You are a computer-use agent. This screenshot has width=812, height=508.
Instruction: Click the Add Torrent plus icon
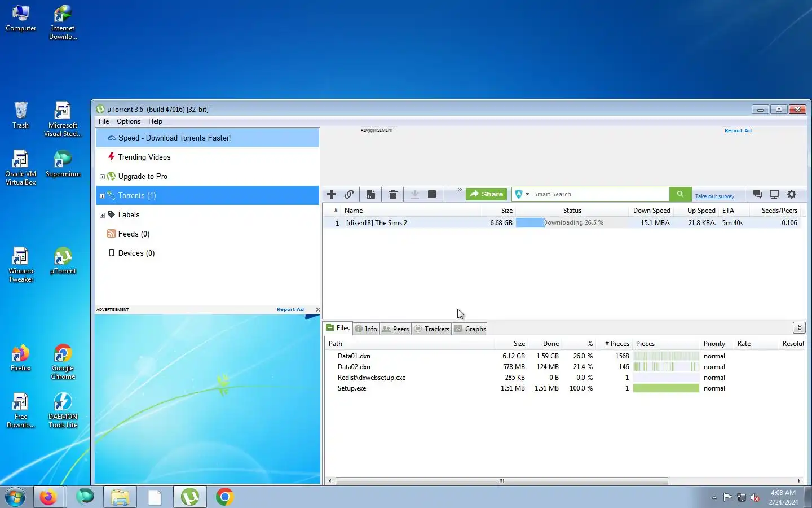pos(332,194)
